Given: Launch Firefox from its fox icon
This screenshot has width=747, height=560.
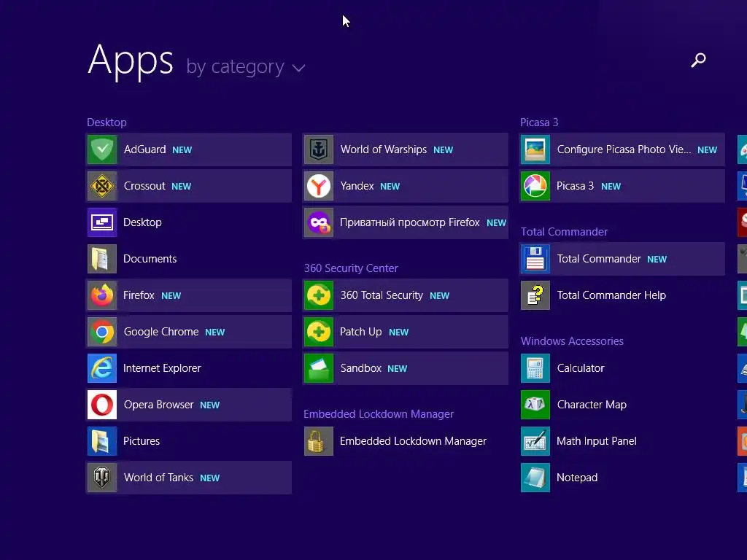Looking at the screenshot, I should click(102, 295).
